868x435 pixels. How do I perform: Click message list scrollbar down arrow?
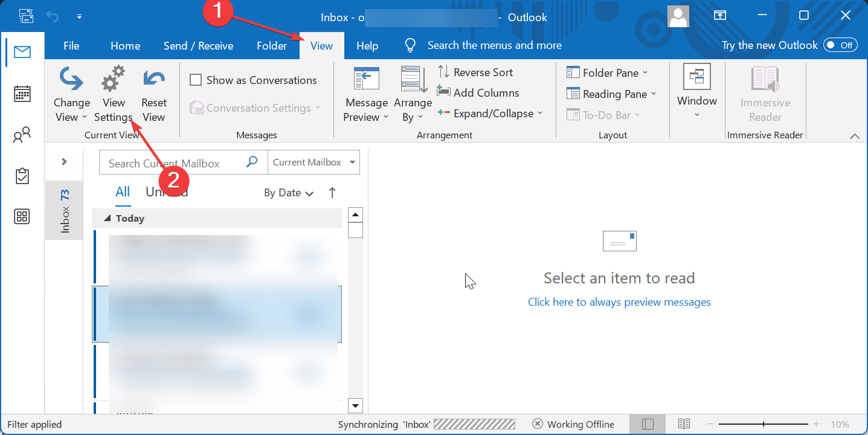click(356, 406)
